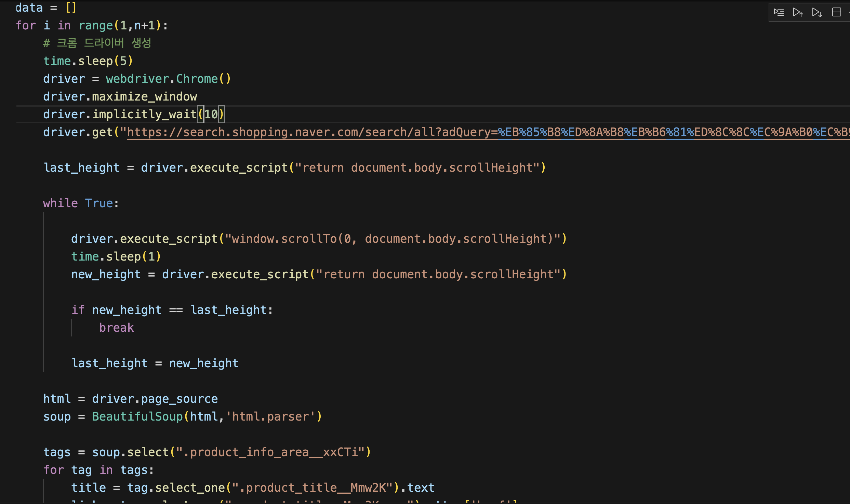
Task: Click the Korean comment line
Action: (x=97, y=43)
